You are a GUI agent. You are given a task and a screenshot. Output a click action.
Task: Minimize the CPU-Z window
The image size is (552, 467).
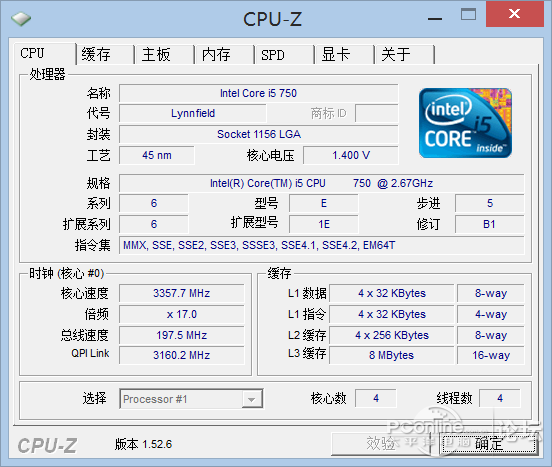[x=435, y=19]
